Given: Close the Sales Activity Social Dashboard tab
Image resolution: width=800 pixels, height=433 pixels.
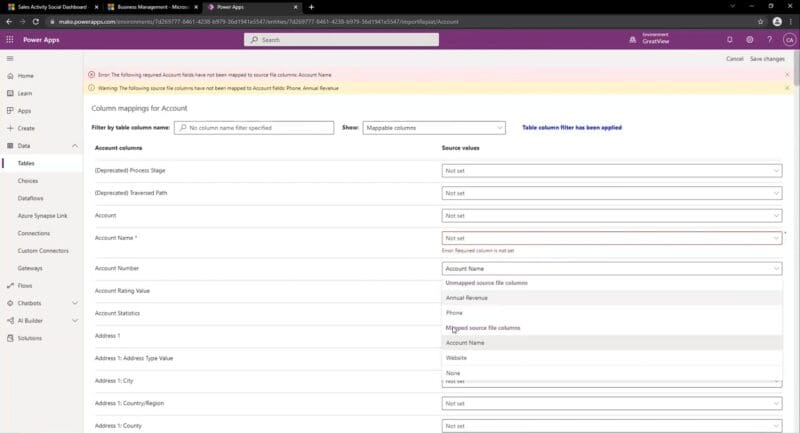Looking at the screenshot, I should [x=96, y=7].
